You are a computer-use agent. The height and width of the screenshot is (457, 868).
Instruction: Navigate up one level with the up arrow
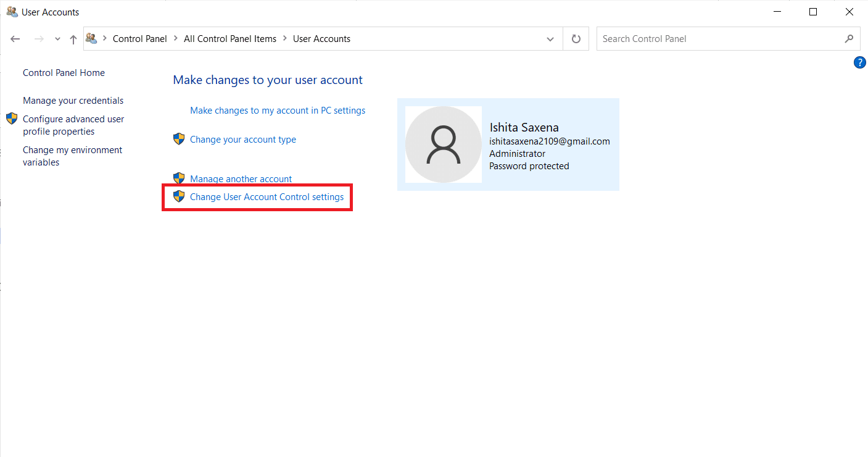pyautogui.click(x=72, y=38)
